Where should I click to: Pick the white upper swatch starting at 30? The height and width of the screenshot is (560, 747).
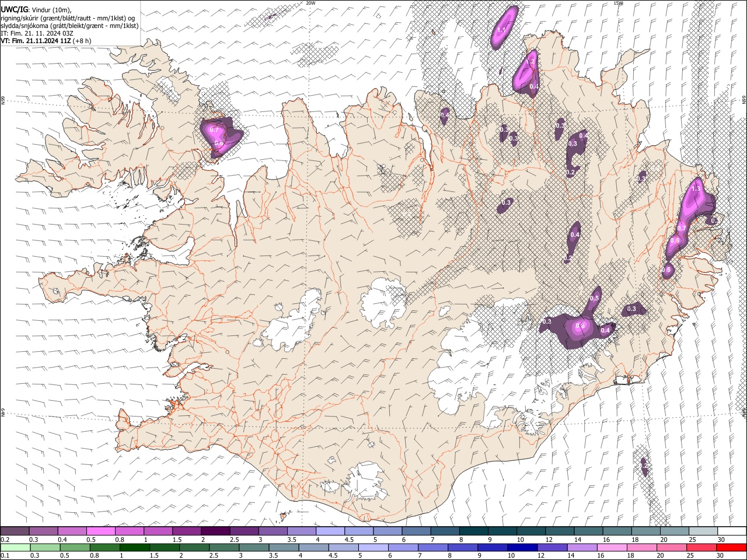point(731,531)
